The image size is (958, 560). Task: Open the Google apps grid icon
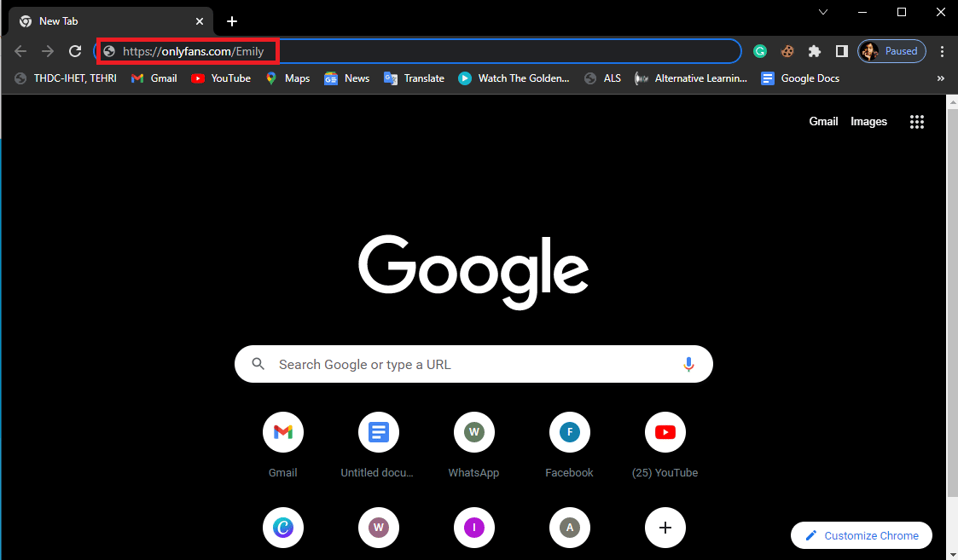917,122
